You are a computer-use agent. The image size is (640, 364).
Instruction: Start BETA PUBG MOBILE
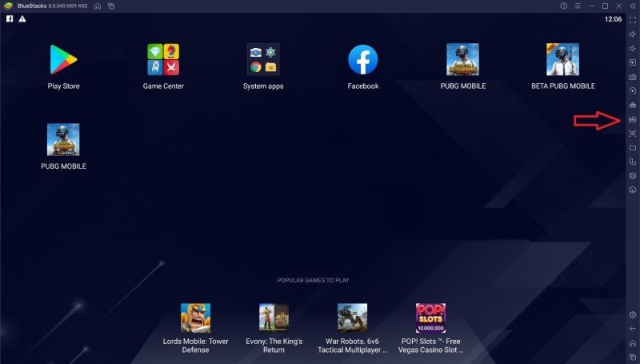(562, 60)
